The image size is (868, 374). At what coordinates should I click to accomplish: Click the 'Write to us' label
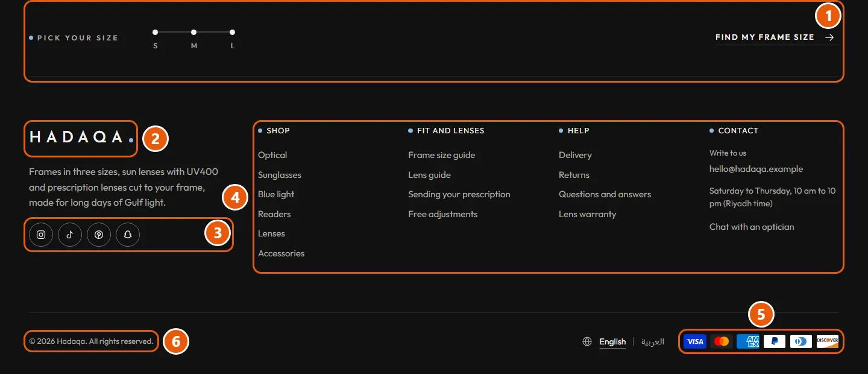coord(728,153)
